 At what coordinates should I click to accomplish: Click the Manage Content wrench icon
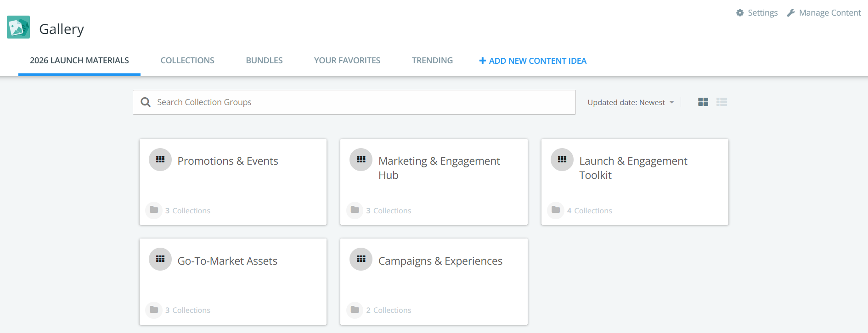[x=791, y=13]
